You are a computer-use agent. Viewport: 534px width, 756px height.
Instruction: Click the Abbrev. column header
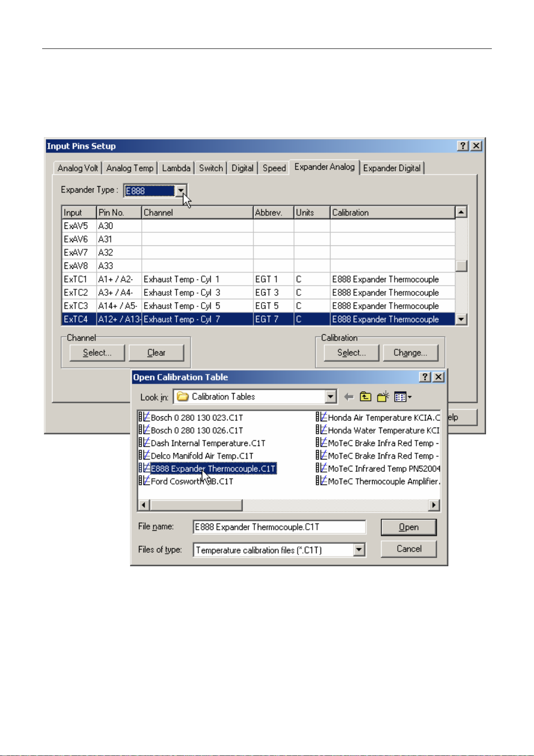click(274, 213)
